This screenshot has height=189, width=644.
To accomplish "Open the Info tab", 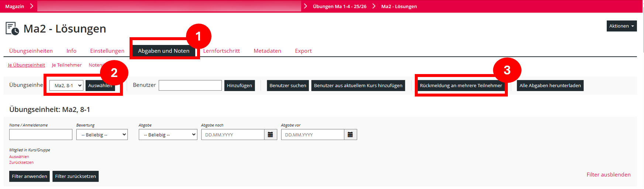I will pos(72,51).
